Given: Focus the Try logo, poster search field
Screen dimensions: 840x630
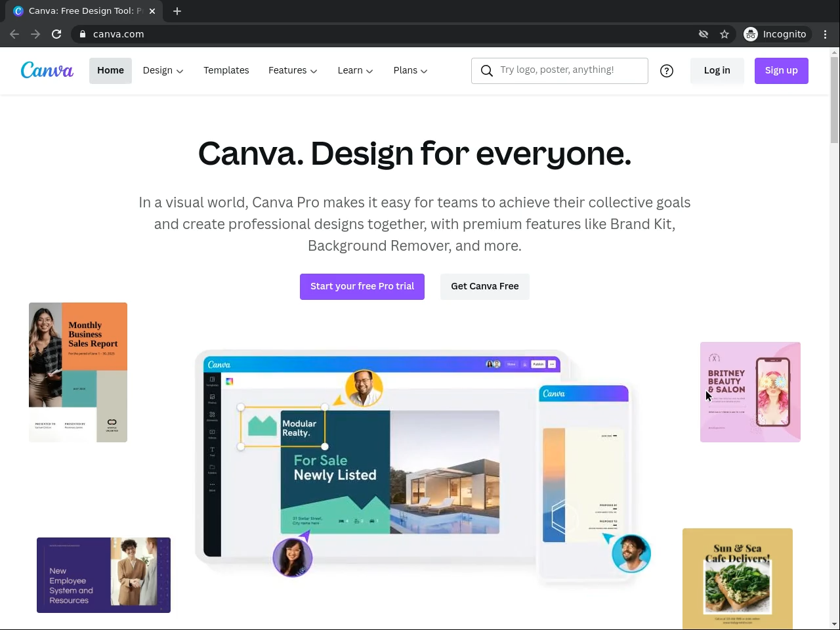Looking at the screenshot, I should point(560,71).
